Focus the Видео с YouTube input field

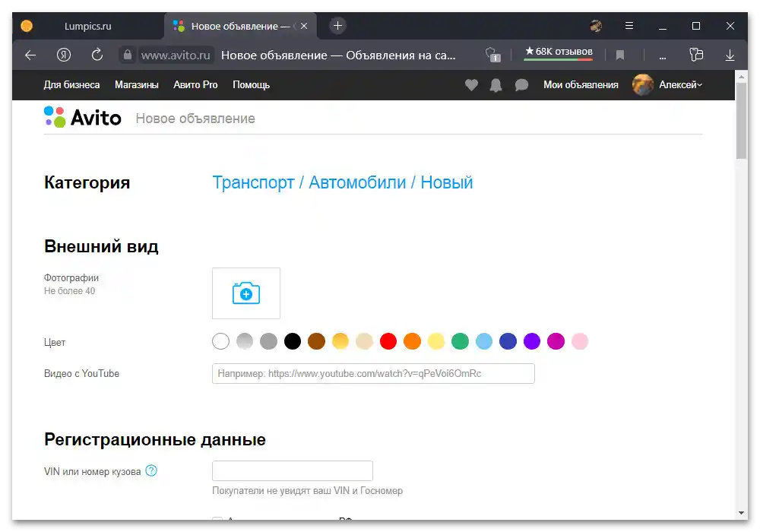click(x=373, y=374)
